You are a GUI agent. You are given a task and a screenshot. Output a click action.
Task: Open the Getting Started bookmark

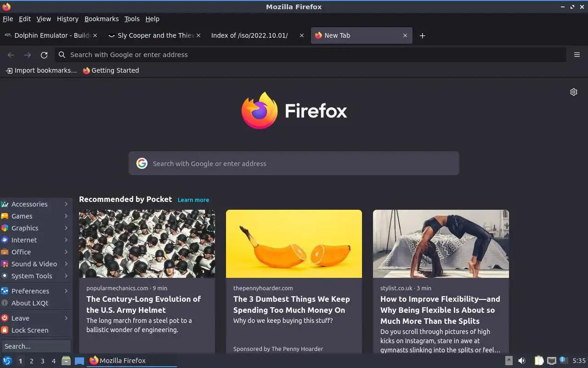[x=111, y=70]
